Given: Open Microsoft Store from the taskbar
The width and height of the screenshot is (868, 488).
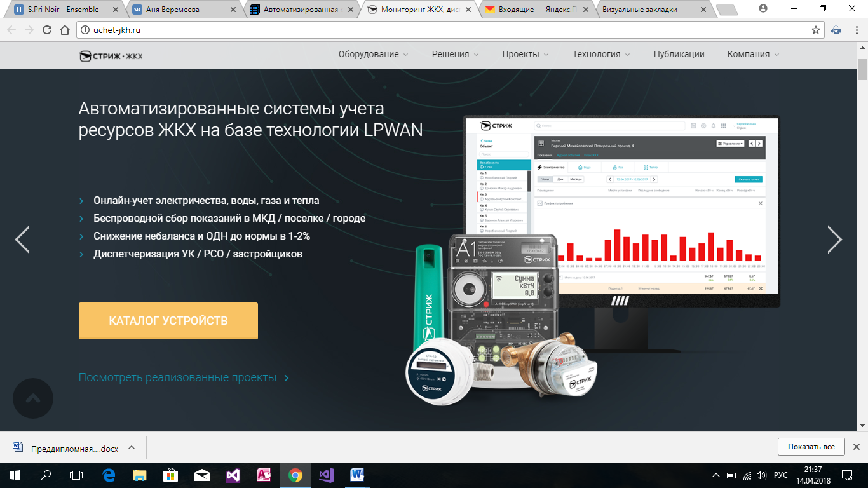Looking at the screenshot, I should 171,475.
